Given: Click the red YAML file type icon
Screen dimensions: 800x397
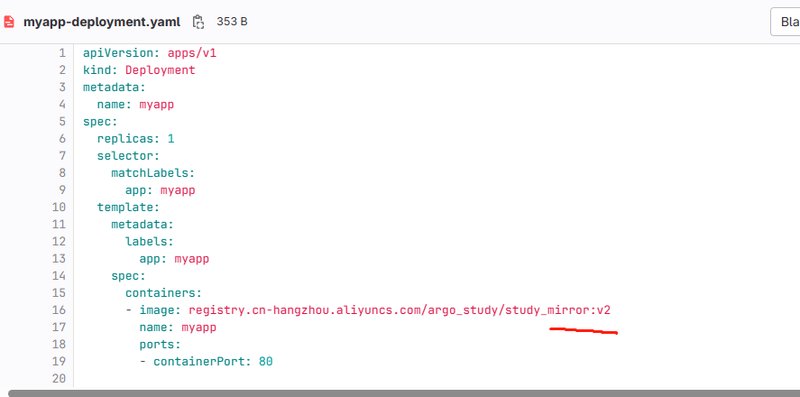Looking at the screenshot, I should click(x=9, y=22).
